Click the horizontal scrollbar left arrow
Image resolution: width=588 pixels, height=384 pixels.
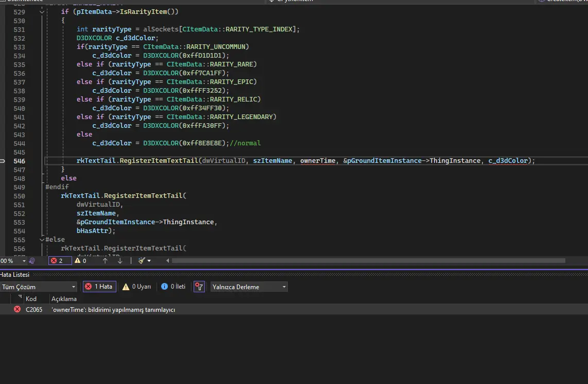[x=168, y=260]
